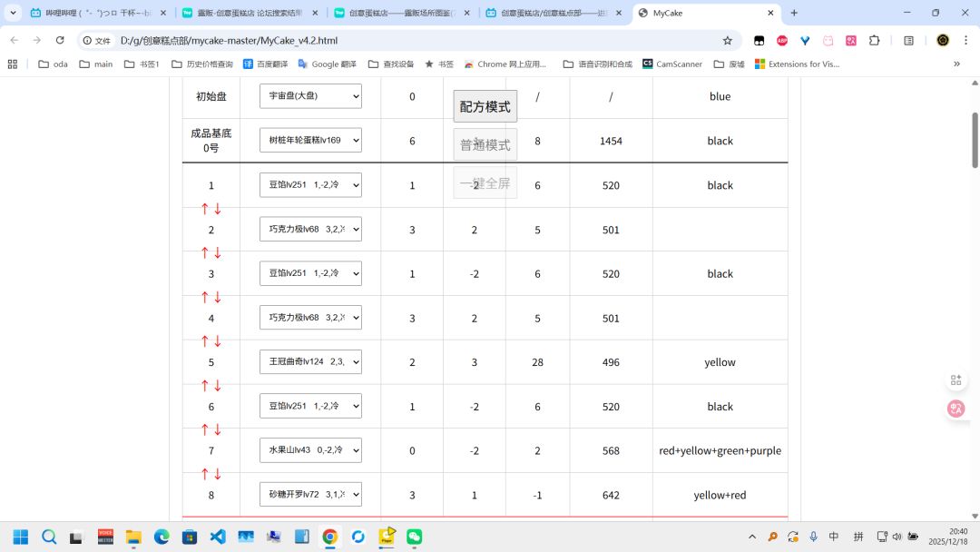Switch to the 哔哩哔哩 browser tab

[99, 13]
